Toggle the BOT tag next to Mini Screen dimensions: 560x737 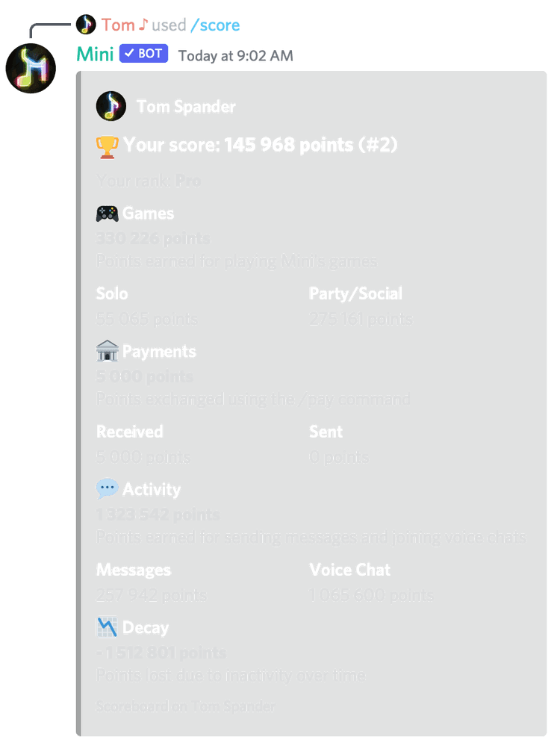[143, 53]
